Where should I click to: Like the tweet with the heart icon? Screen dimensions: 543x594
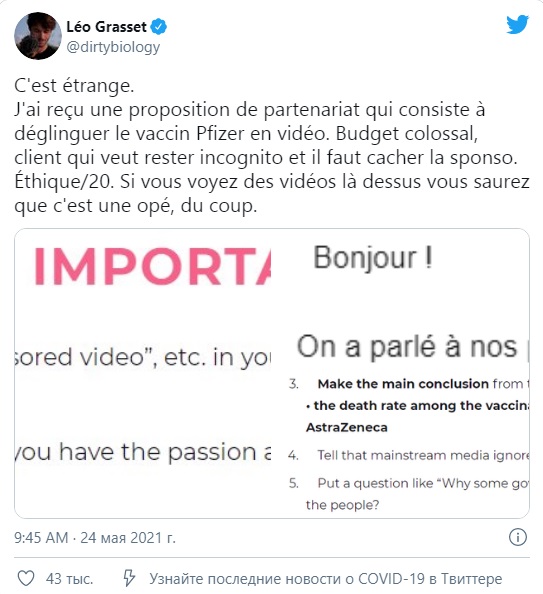(26, 578)
